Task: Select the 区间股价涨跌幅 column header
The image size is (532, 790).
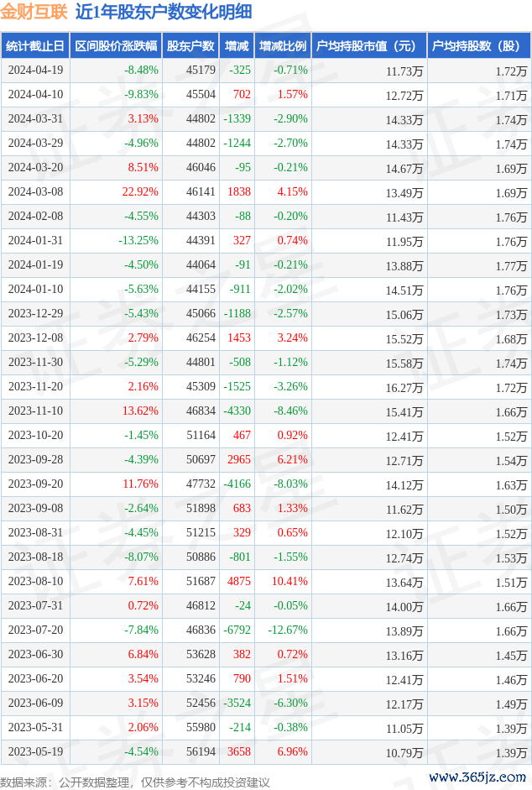Action: [x=115, y=47]
